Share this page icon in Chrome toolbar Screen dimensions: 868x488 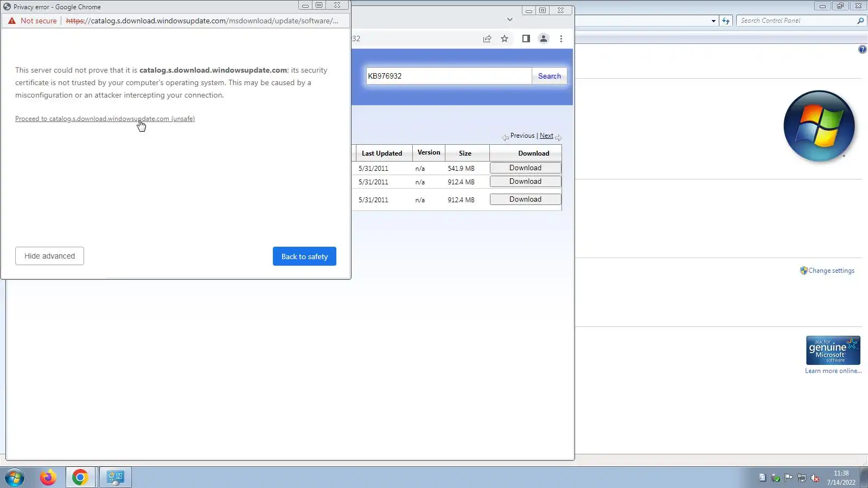(x=487, y=38)
